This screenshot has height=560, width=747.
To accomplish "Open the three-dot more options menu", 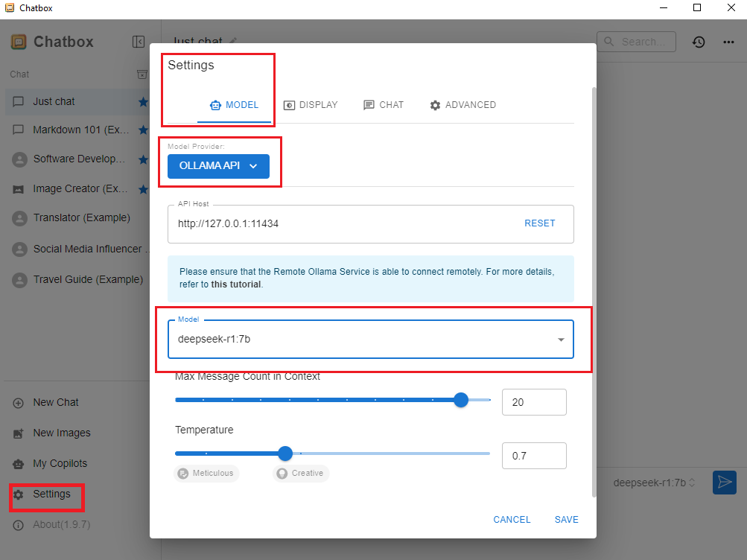I will [x=728, y=42].
